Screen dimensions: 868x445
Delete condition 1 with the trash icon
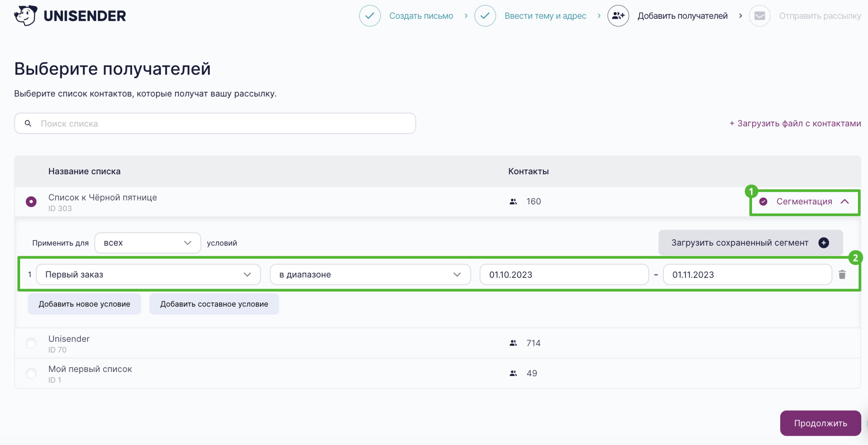(x=842, y=275)
